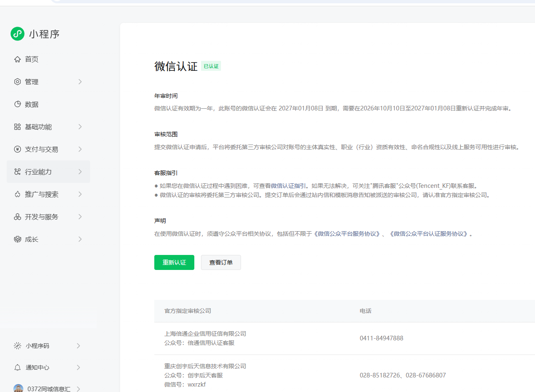Click the 小程序 title text

[44, 34]
